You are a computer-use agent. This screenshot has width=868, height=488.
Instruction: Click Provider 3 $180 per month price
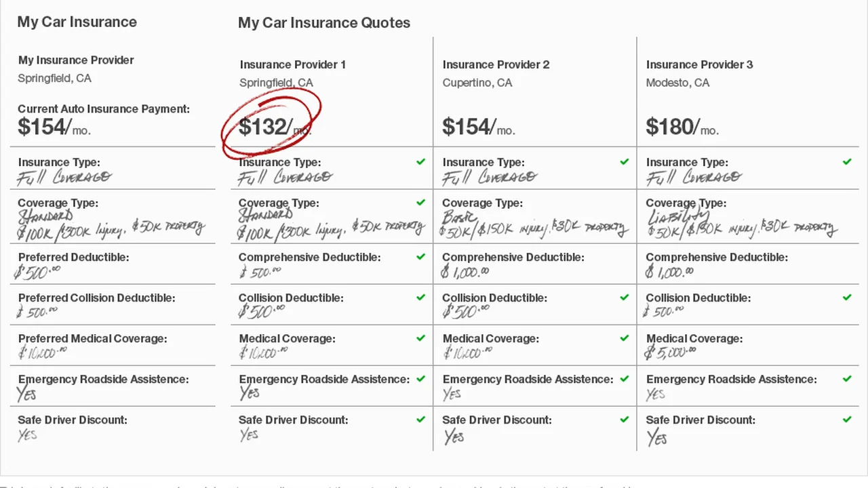click(x=682, y=127)
